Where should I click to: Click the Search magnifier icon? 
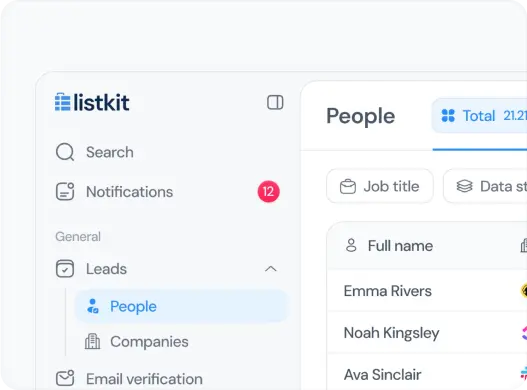pyautogui.click(x=65, y=152)
